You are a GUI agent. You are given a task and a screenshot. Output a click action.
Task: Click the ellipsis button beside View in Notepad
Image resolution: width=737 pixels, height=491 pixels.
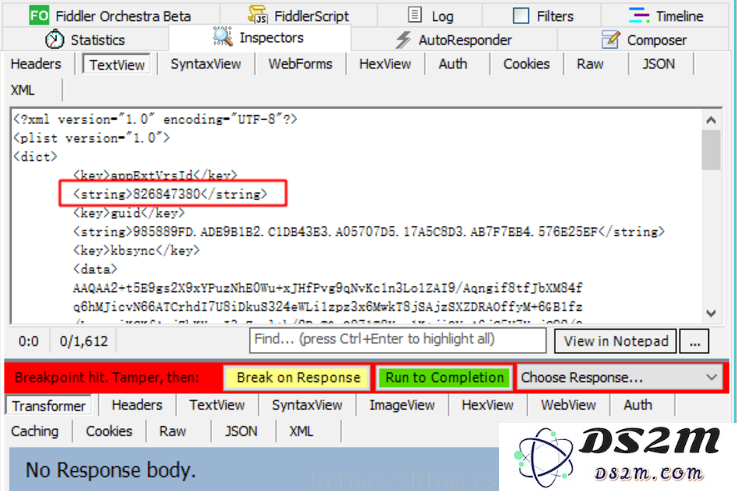click(x=695, y=341)
